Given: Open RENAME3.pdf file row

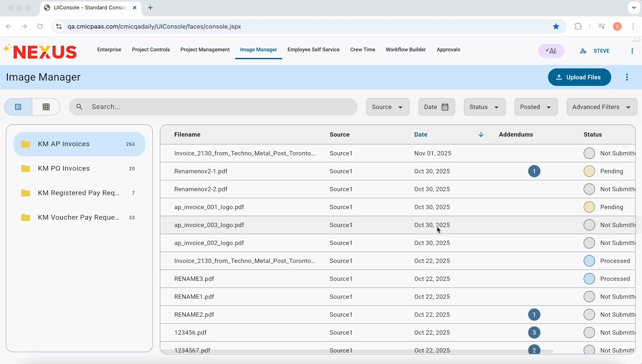Looking at the screenshot, I should tap(398, 279).
